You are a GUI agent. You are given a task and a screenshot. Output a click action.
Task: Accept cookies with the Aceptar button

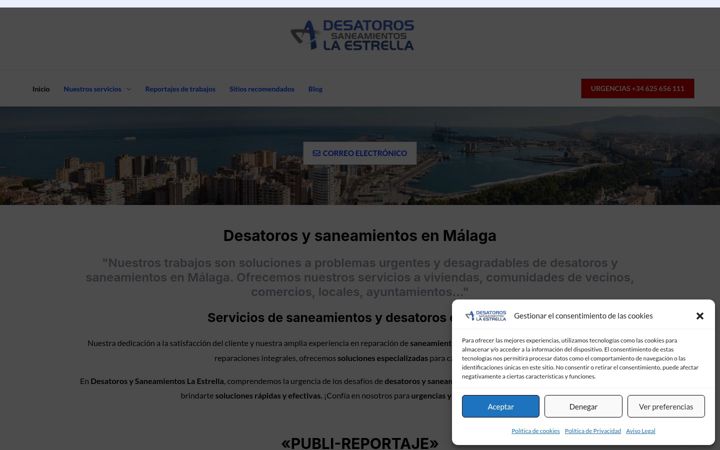(501, 406)
